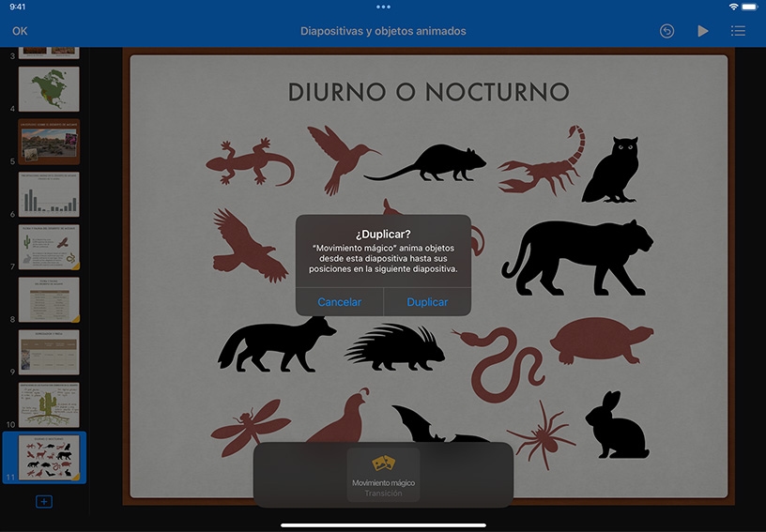Select slide 6 bar chart thumbnail
This screenshot has width=766, height=532.
(49, 194)
